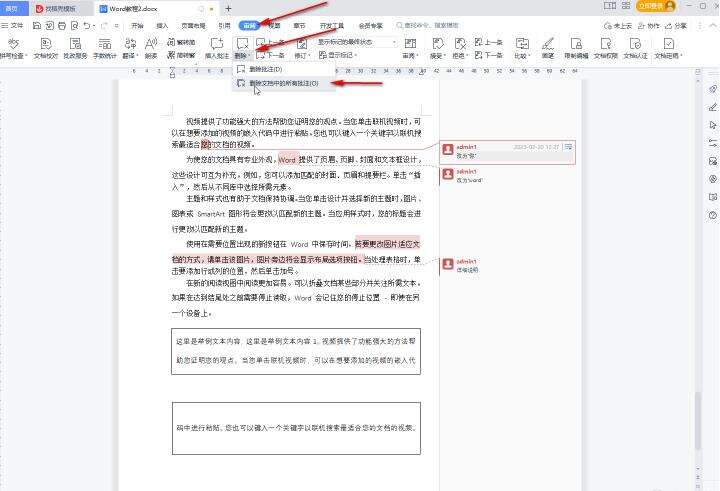Switch to the 首页 home window tab
The image size is (720, 491).
tap(12, 8)
